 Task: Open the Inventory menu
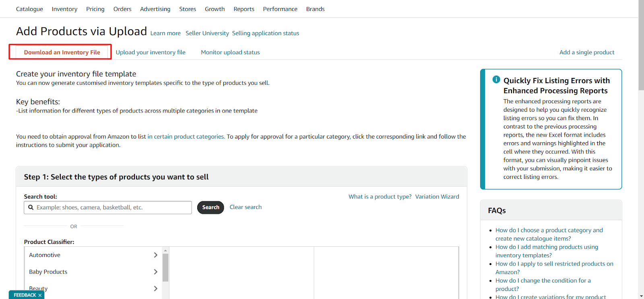64,9
